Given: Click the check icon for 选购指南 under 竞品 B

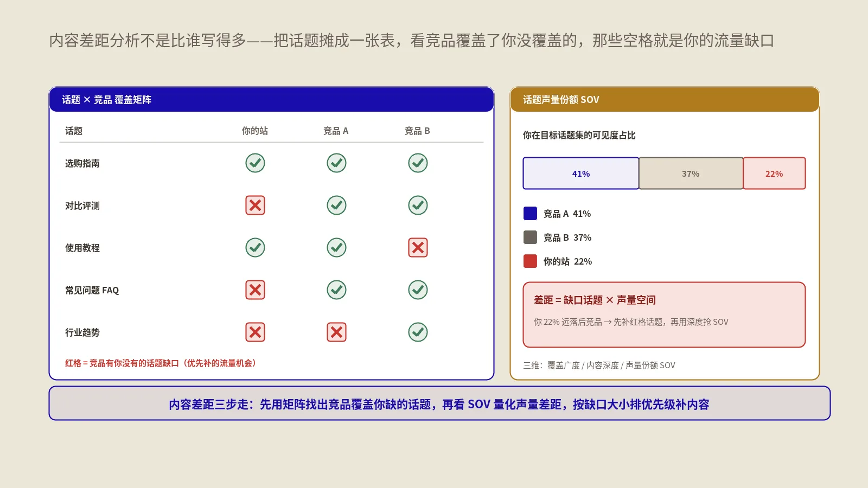Looking at the screenshot, I should (x=418, y=163).
